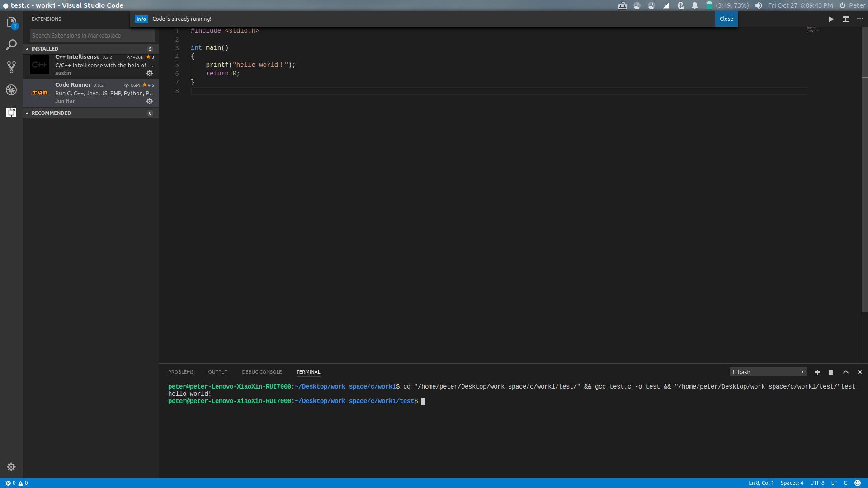Close the 'Code is already running' notification
Viewport: 868px width, 488px height.
pos(726,19)
